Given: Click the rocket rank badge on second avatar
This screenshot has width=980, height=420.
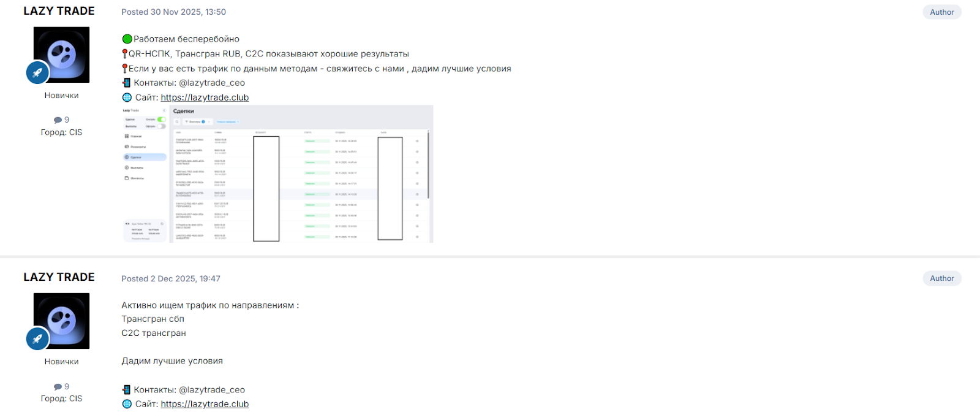Looking at the screenshot, I should (x=37, y=338).
